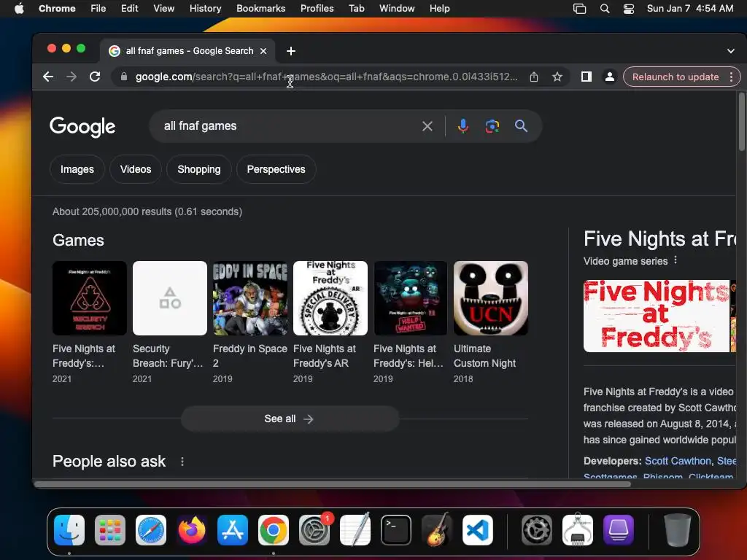Reload the current page

pyautogui.click(x=95, y=77)
